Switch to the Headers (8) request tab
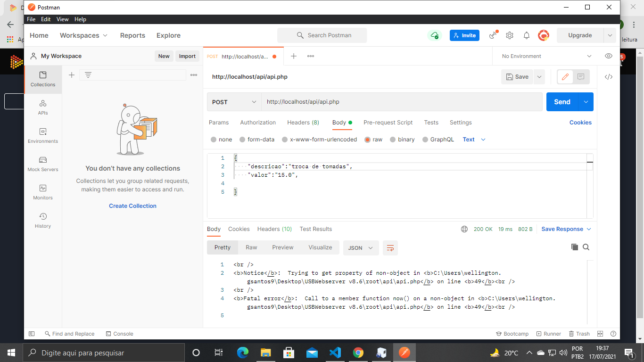The height and width of the screenshot is (362, 644). tap(303, 123)
